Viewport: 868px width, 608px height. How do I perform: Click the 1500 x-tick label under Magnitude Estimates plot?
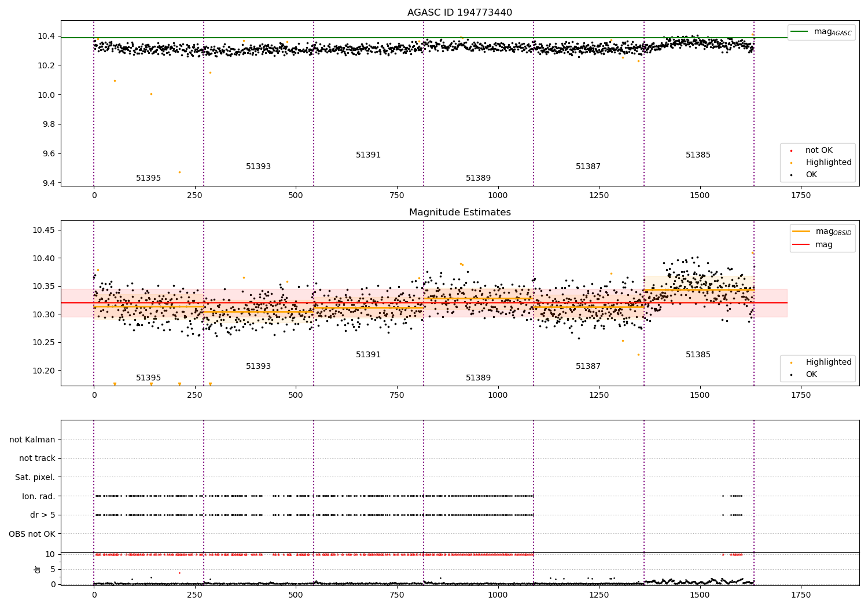pyautogui.click(x=700, y=395)
